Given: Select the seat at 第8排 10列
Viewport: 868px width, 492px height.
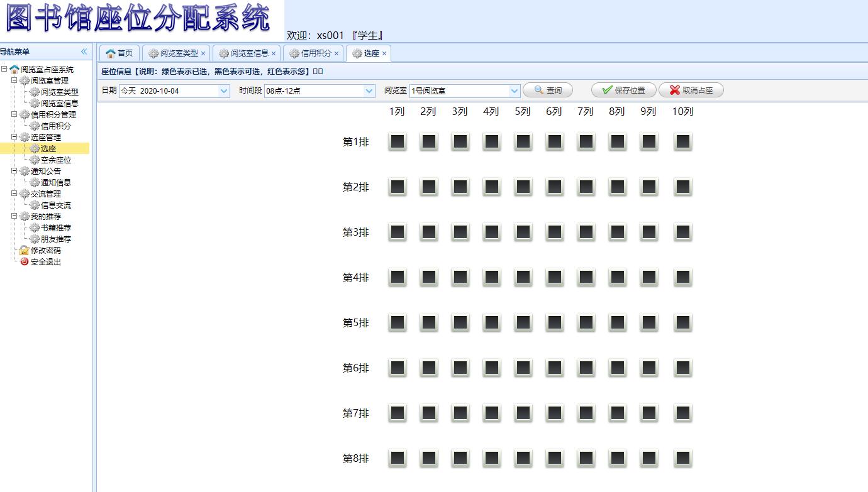Looking at the screenshot, I should tap(682, 458).
